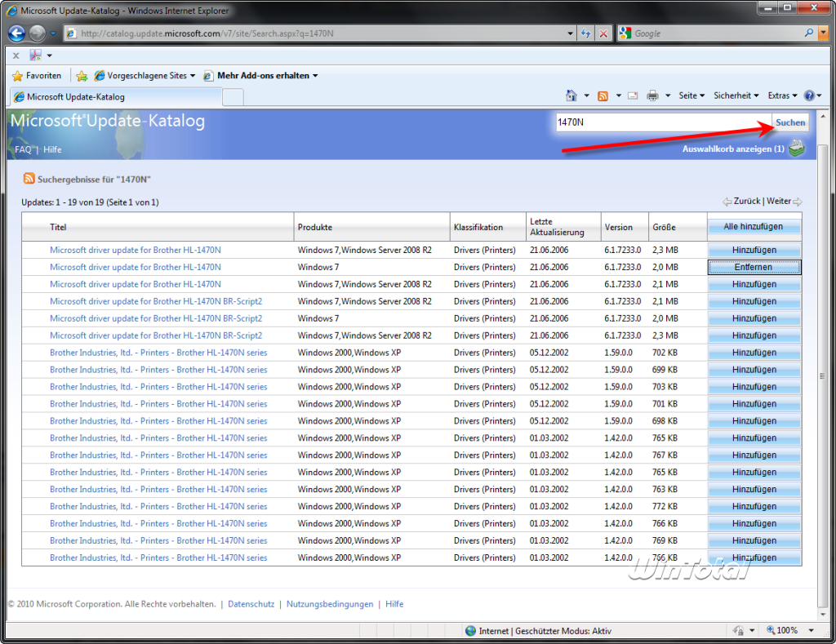836x644 pixels.
Task: Click Alle hinzufügen button
Action: pyautogui.click(x=754, y=227)
